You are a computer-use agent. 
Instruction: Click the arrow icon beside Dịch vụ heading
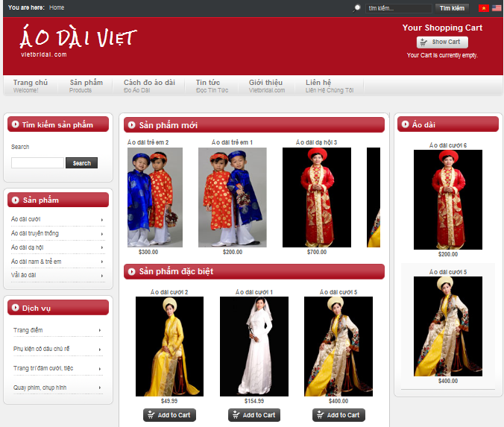[x=14, y=308]
